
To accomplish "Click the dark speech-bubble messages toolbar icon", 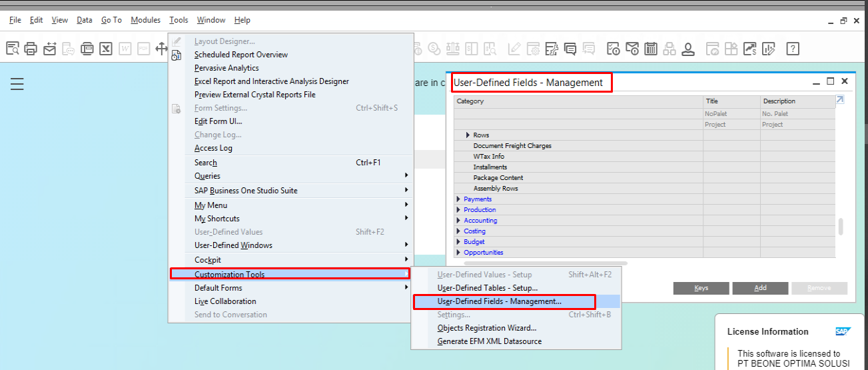I will click(570, 49).
